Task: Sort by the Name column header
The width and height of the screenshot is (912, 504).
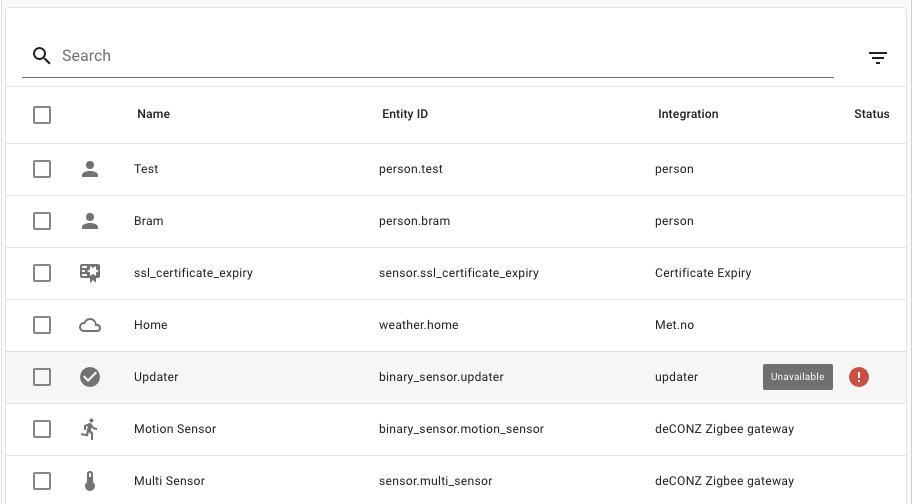Action: (x=154, y=114)
